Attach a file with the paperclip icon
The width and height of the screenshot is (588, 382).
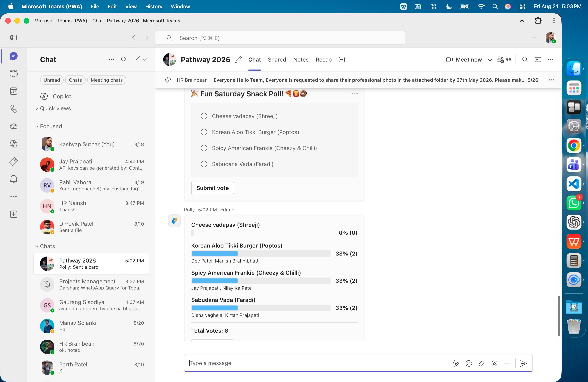(x=482, y=363)
